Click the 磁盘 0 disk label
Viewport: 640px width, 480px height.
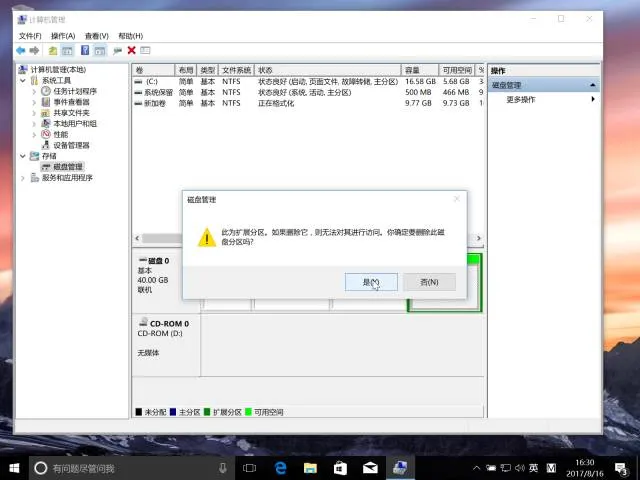tap(158, 261)
